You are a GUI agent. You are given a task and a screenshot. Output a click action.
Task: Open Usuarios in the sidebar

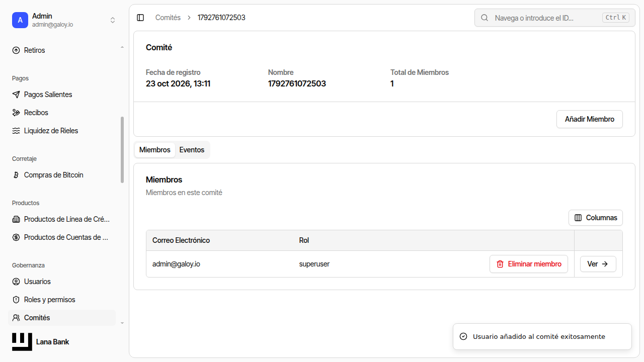(62, 282)
